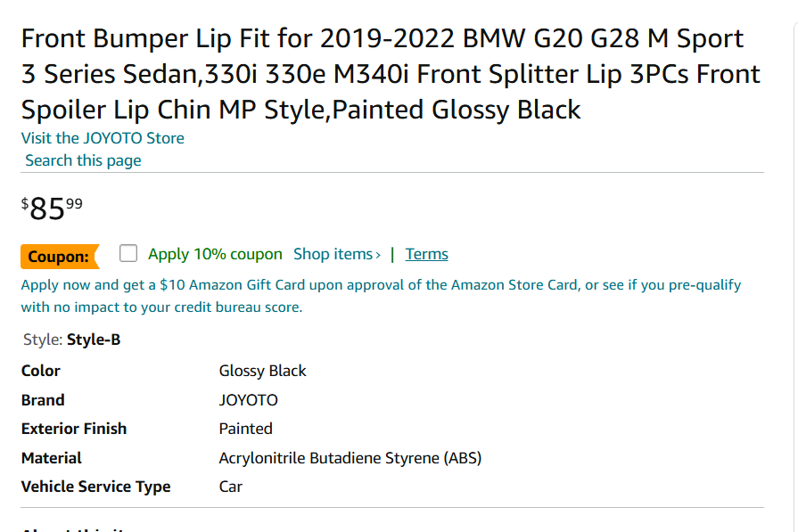Screen dimensions: 798x532
Task: Click the Search this page link
Action: coord(83,160)
